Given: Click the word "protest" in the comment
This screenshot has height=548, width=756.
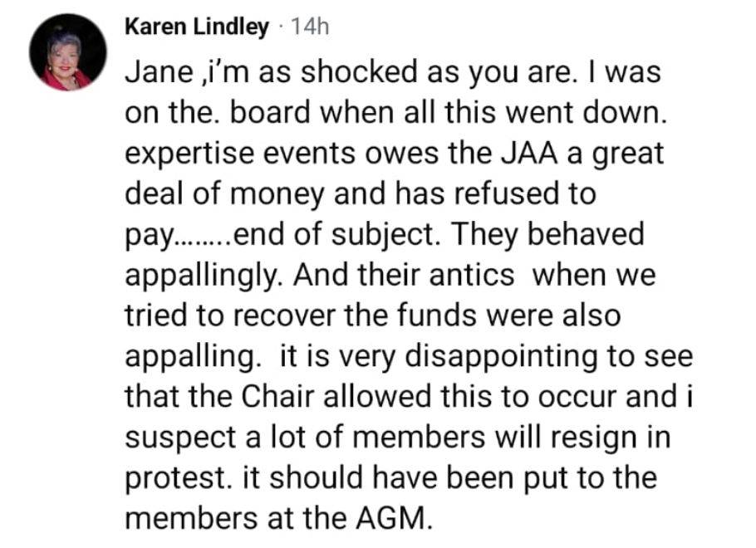Looking at the screenshot, I should pos(172,479).
